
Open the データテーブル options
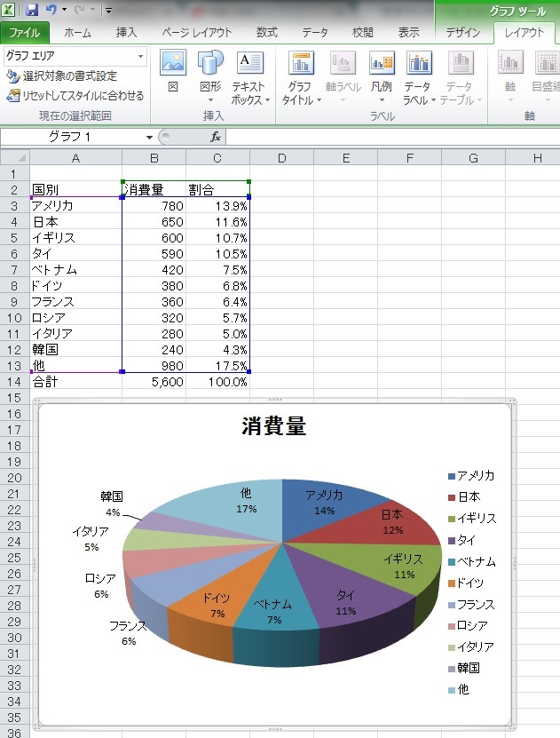[x=461, y=76]
